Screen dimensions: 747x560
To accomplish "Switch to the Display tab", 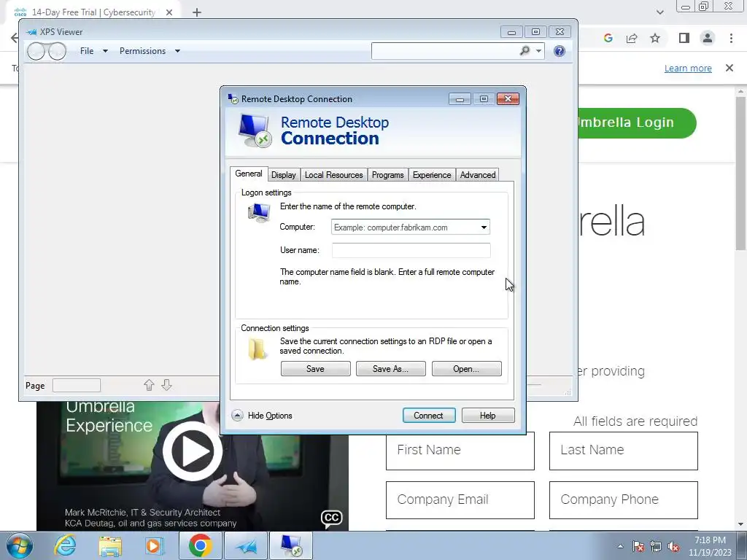I will pyautogui.click(x=284, y=175).
